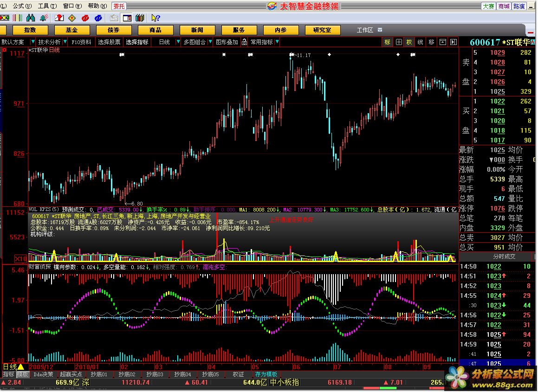The image size is (538, 392).
Task: Expand the 工作区 dropdown
Action: 380,30
